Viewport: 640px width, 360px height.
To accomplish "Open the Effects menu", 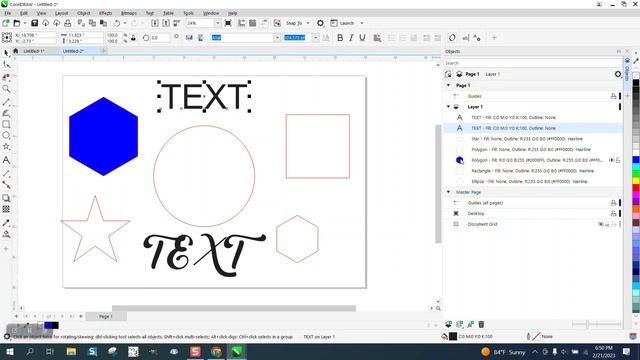I will click(x=105, y=13).
